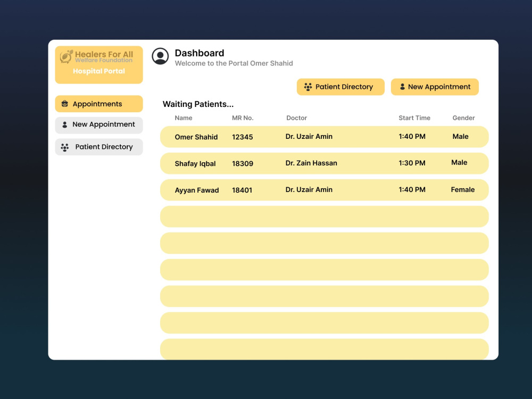
Task: Go to Patient Directory in the sidebar
Action: click(x=99, y=147)
